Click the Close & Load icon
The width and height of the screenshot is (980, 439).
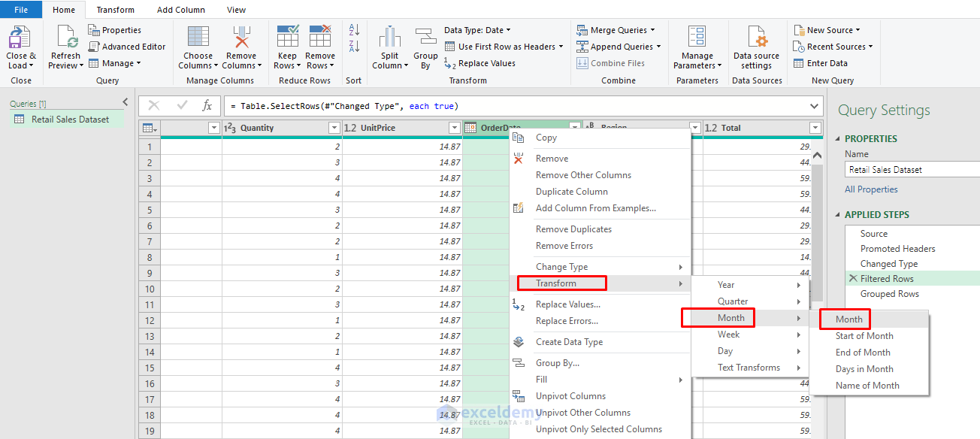tap(20, 38)
